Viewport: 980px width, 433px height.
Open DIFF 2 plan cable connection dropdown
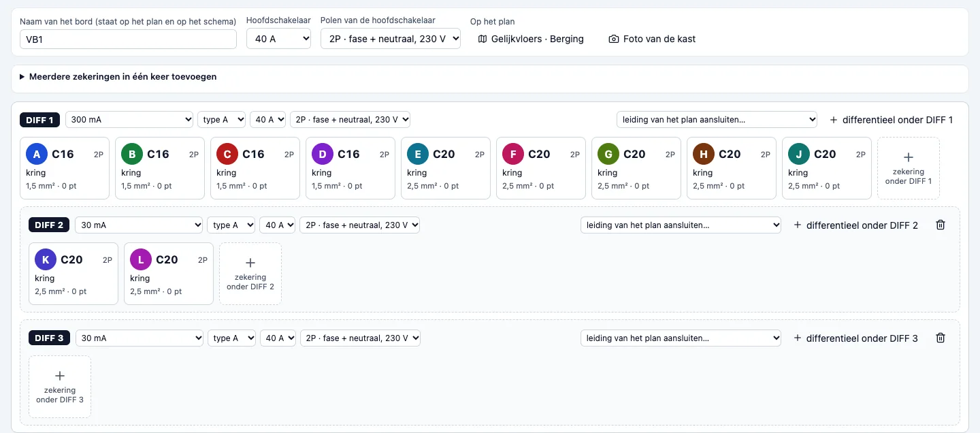(681, 225)
